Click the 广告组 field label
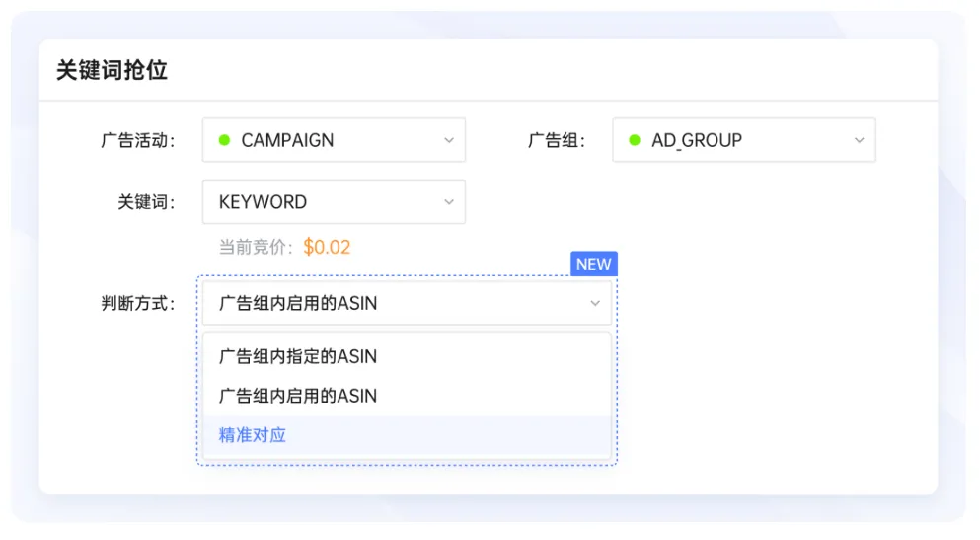 tap(557, 140)
